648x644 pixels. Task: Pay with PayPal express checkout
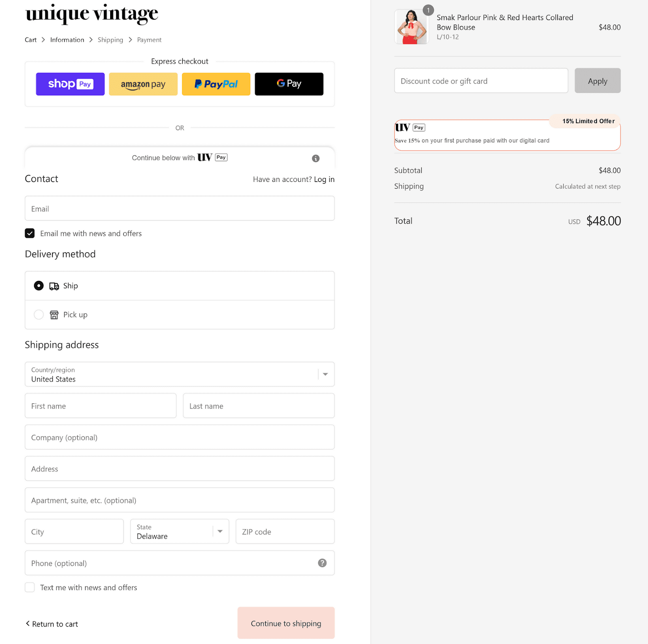(x=216, y=84)
